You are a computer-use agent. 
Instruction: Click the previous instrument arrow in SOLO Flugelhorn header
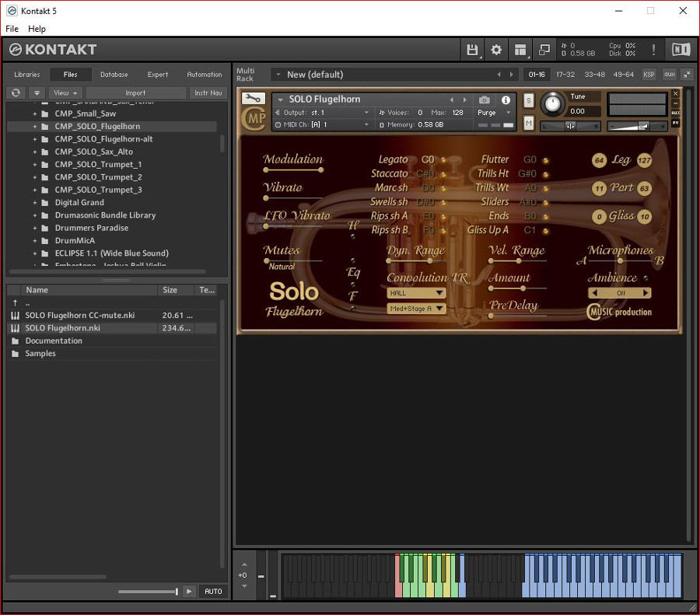pyautogui.click(x=452, y=100)
